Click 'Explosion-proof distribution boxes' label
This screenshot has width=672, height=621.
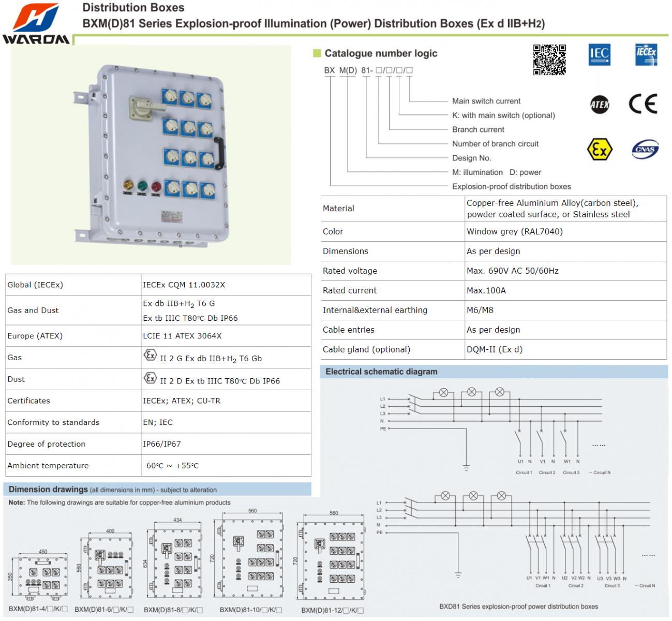click(512, 186)
